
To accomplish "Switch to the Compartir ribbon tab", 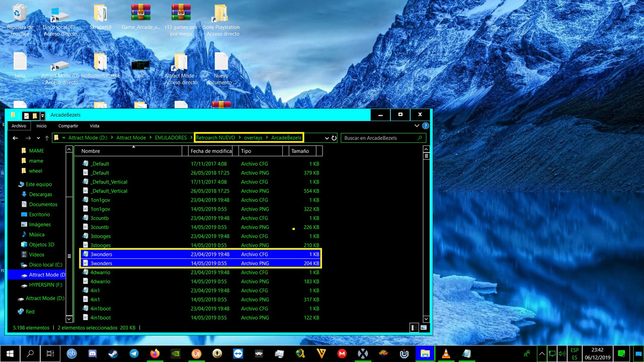I will pyautogui.click(x=68, y=126).
